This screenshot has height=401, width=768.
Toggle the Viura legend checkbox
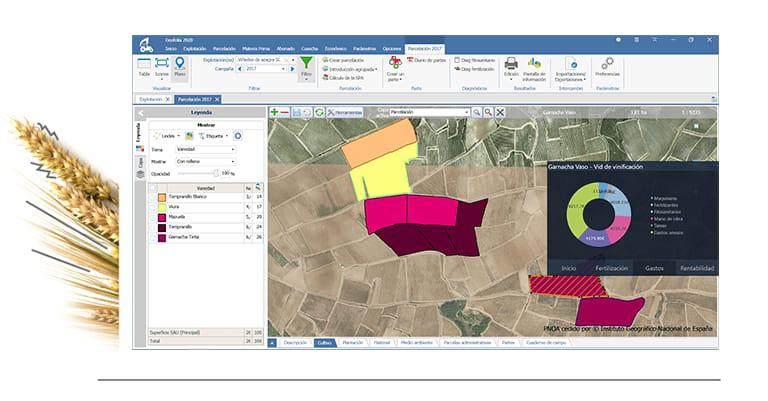point(153,207)
